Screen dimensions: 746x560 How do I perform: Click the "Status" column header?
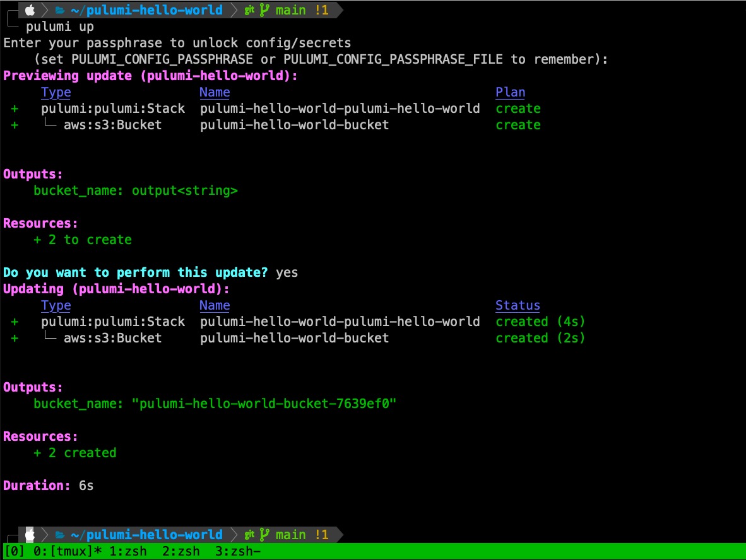[x=518, y=305]
